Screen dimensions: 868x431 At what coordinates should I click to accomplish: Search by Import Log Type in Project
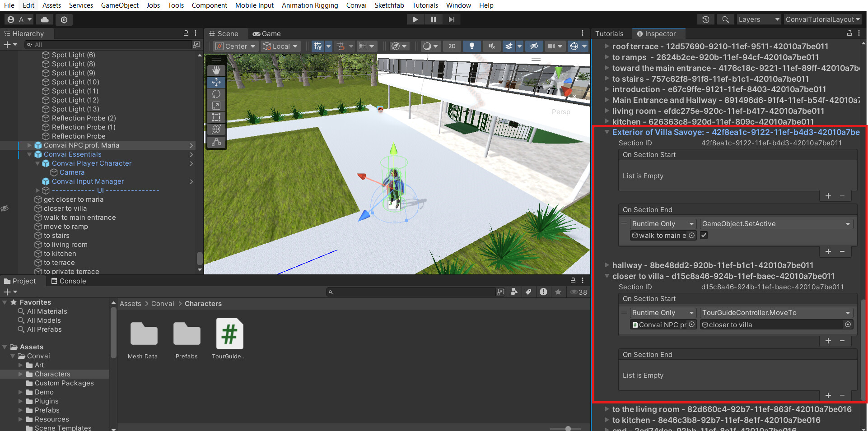click(543, 292)
